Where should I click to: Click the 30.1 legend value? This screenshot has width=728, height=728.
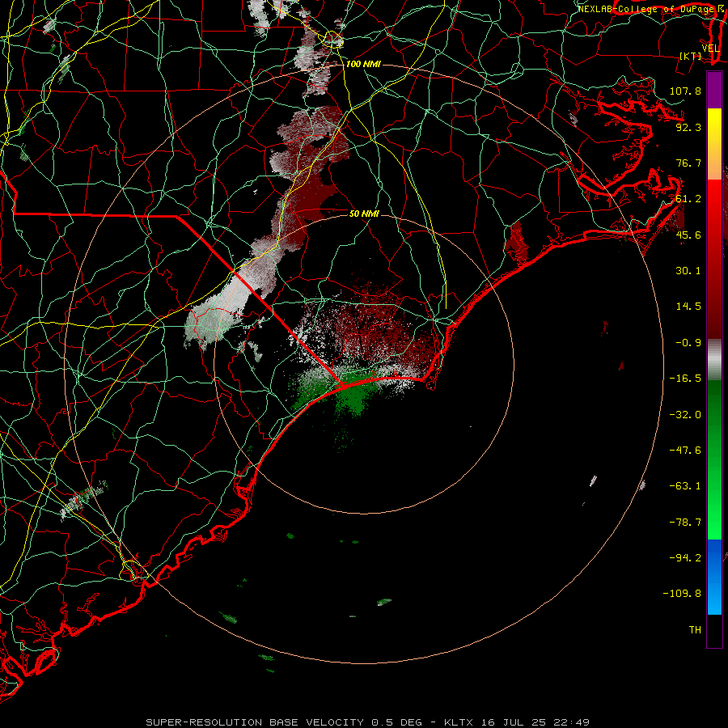pos(688,271)
